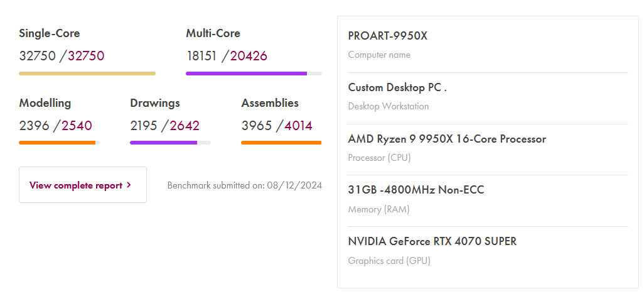
Task: Click the chevron arrow beside View complete report
Action: [x=129, y=185]
